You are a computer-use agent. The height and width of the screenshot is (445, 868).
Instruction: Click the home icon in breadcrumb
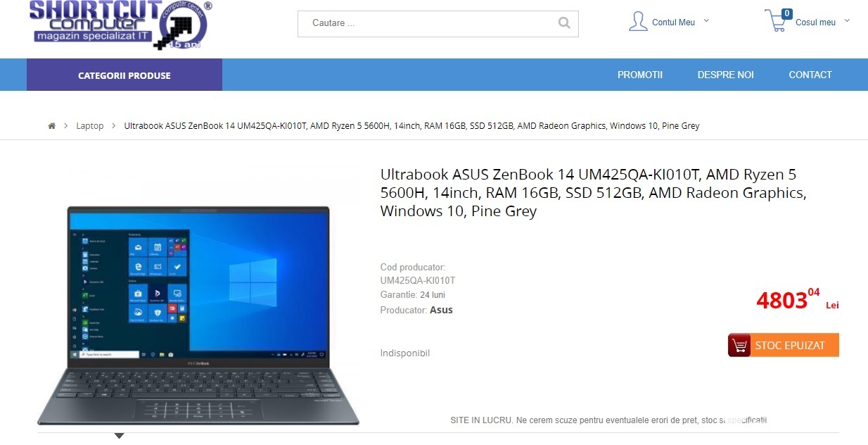coord(51,126)
